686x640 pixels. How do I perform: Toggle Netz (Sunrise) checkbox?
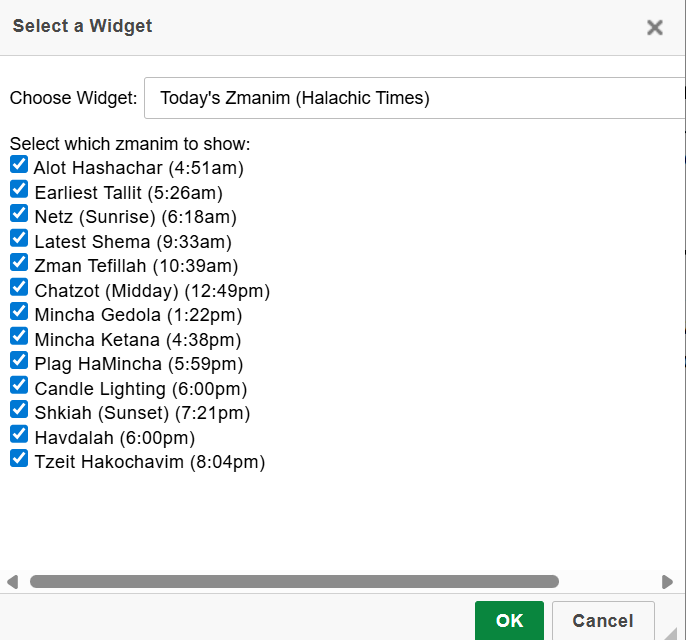click(19, 213)
